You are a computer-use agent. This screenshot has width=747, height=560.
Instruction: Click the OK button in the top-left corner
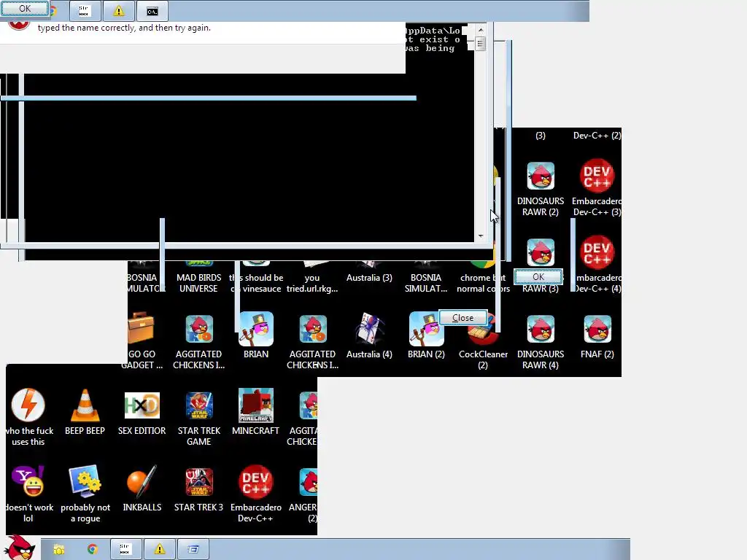(x=25, y=8)
